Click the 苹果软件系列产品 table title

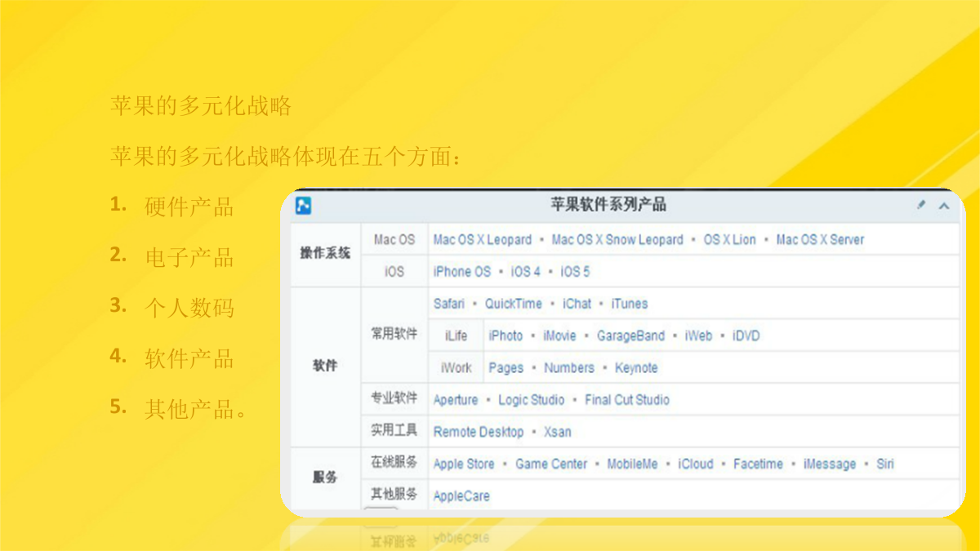coord(608,205)
